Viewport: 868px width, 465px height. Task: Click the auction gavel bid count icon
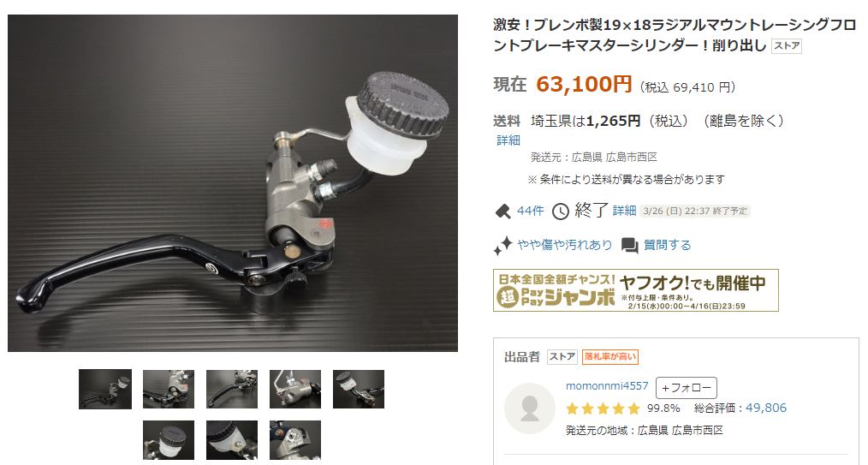(x=502, y=212)
